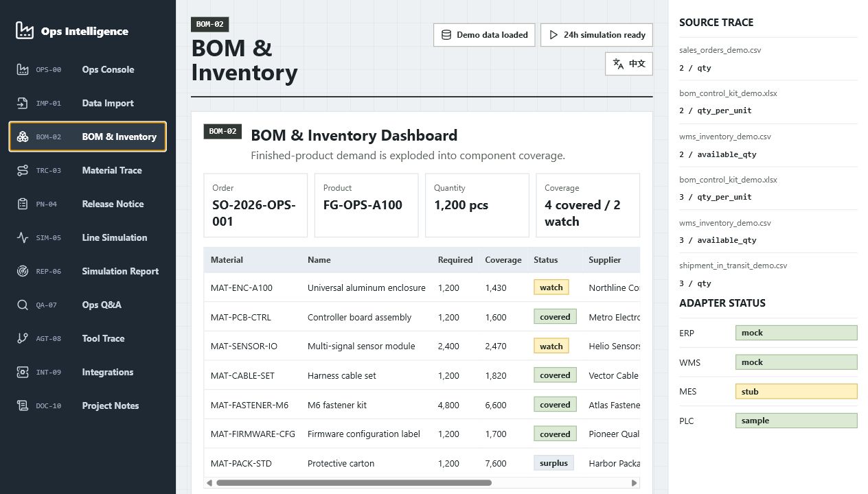
Task: Click the Coverage column header
Action: [503, 260]
